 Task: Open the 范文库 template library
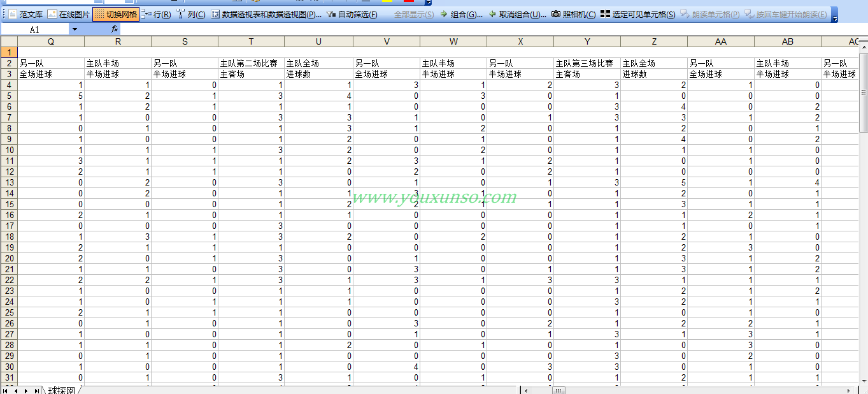point(26,14)
